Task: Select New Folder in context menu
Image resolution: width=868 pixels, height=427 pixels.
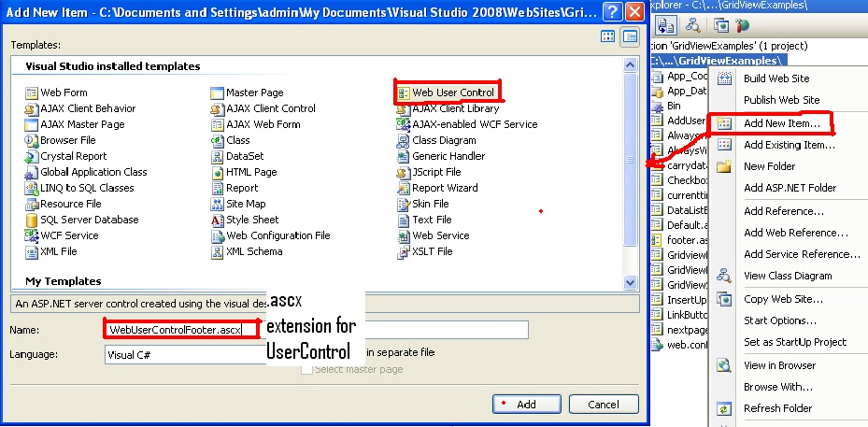Action: click(x=769, y=166)
